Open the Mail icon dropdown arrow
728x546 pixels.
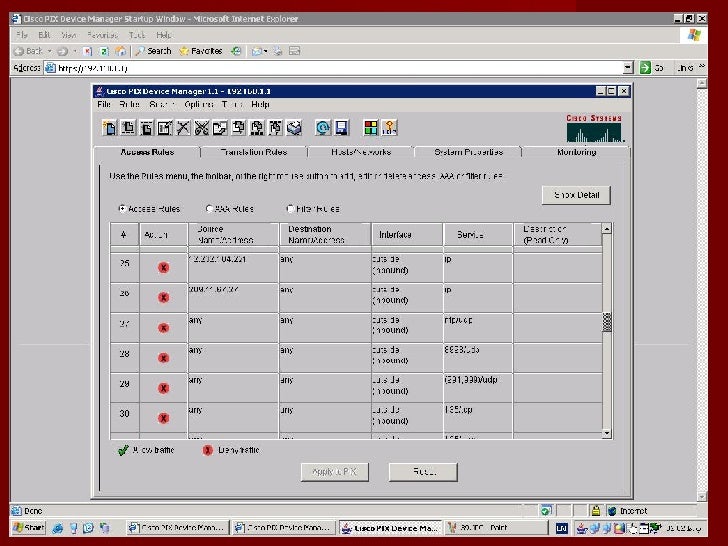[266, 51]
